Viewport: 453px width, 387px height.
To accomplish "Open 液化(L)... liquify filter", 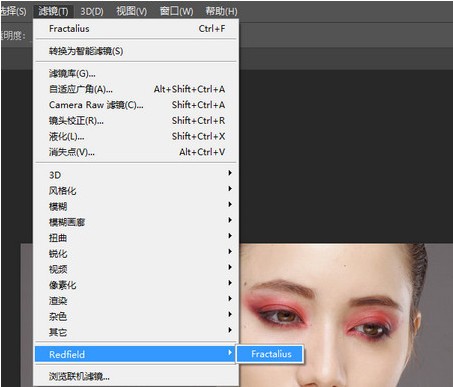I will pyautogui.click(x=136, y=136).
